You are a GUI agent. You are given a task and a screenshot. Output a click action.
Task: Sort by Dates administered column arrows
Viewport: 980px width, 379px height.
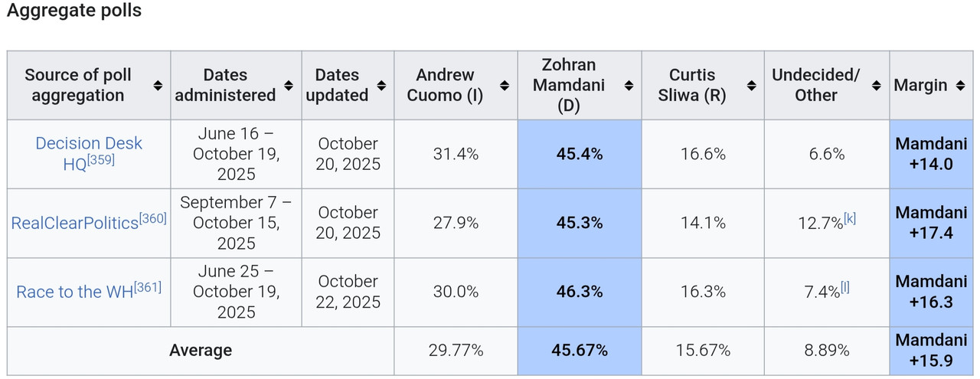[x=289, y=86]
